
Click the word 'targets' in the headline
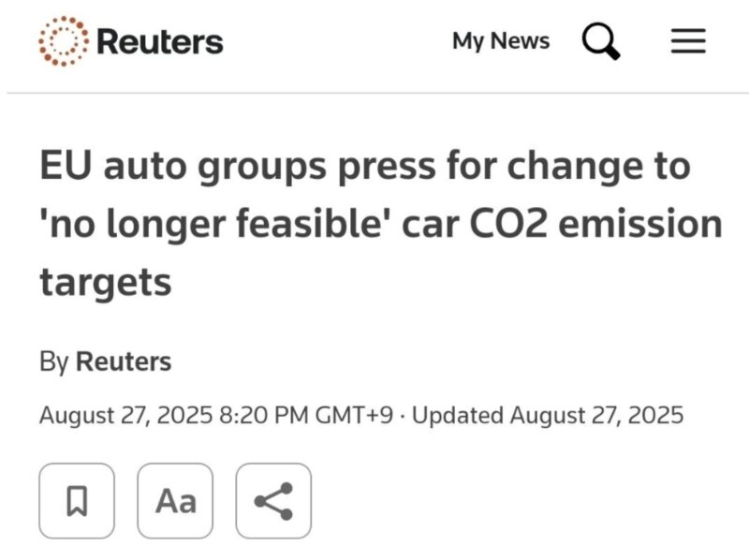(x=106, y=282)
